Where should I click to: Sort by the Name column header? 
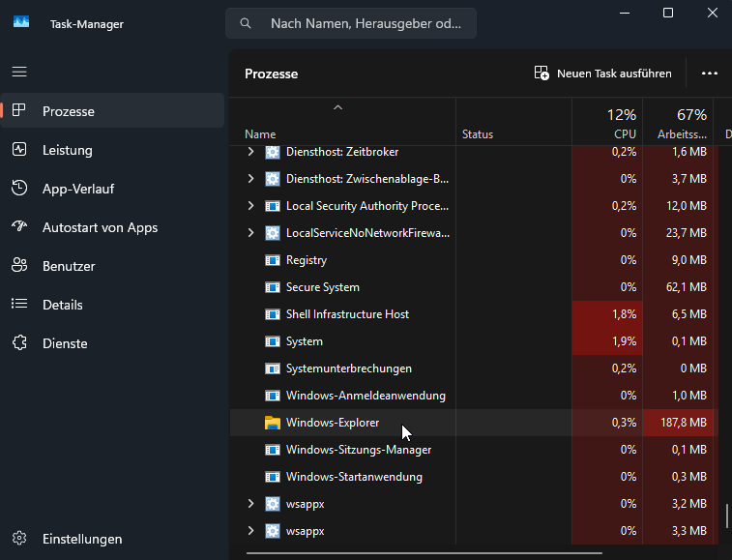pyautogui.click(x=342, y=123)
